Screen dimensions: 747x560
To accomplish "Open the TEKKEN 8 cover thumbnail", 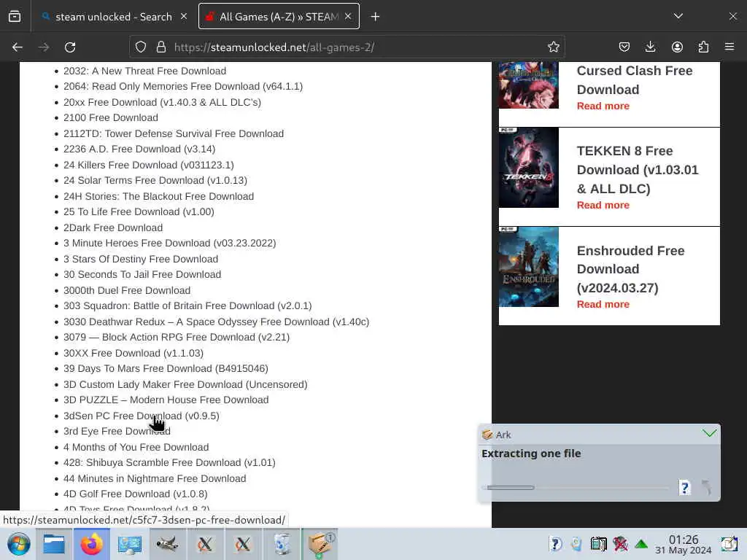I will (x=528, y=168).
